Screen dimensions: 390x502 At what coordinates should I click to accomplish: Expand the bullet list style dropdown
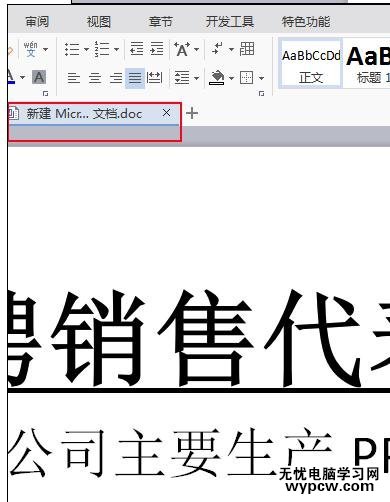86,50
